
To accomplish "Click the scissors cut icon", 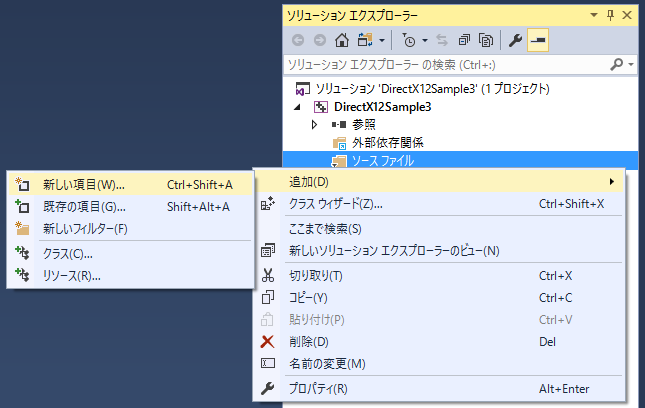I will [268, 276].
